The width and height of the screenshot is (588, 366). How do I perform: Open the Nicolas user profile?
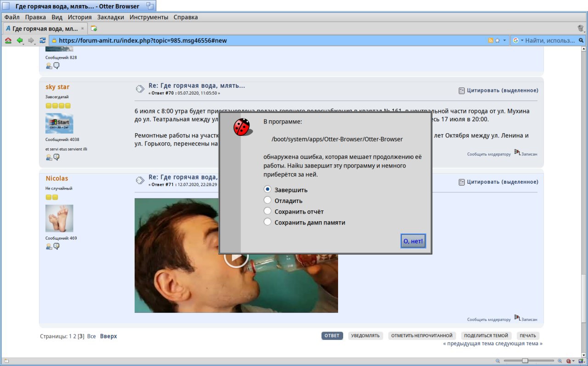click(57, 178)
